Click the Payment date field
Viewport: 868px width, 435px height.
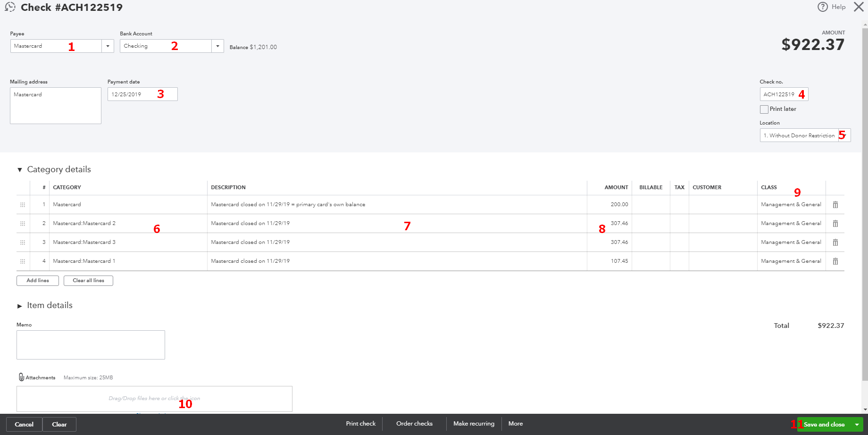[142, 94]
